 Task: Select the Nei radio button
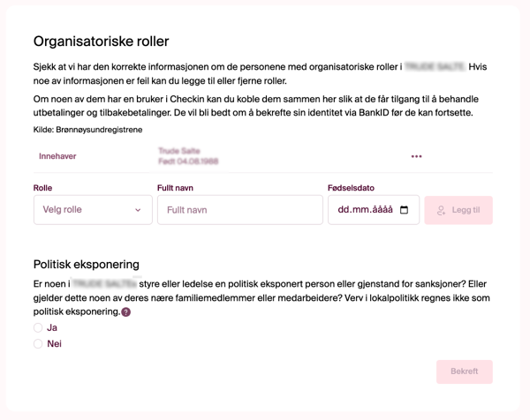38,344
